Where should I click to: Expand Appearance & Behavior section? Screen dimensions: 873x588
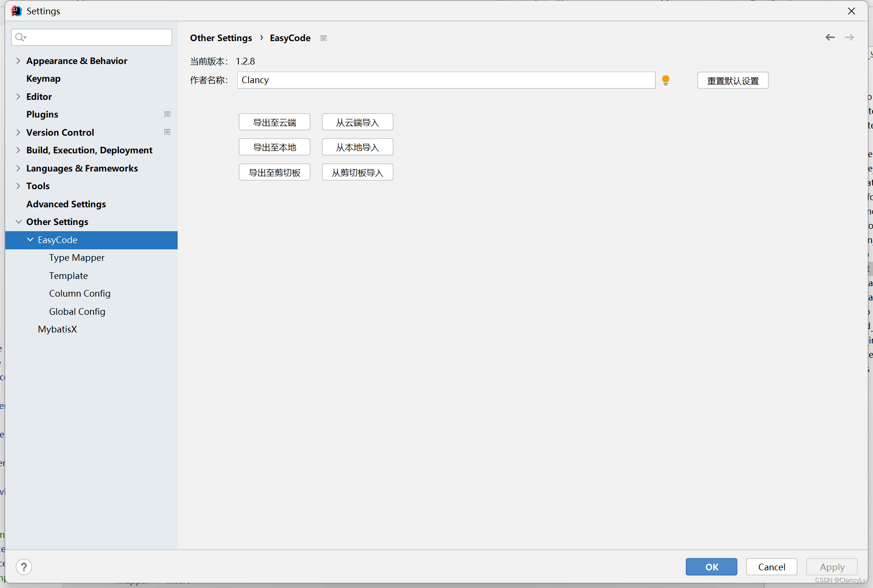pyautogui.click(x=18, y=61)
